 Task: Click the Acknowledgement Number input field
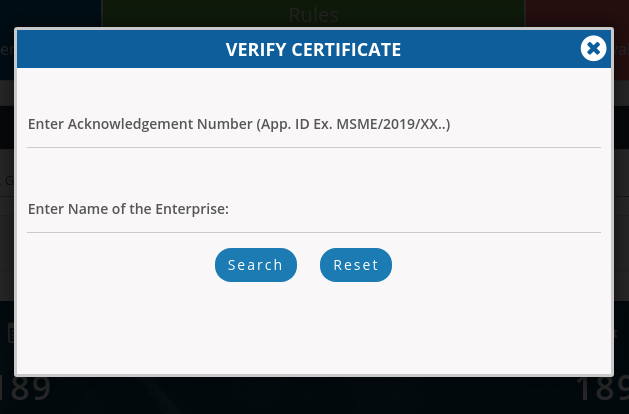[313, 126]
